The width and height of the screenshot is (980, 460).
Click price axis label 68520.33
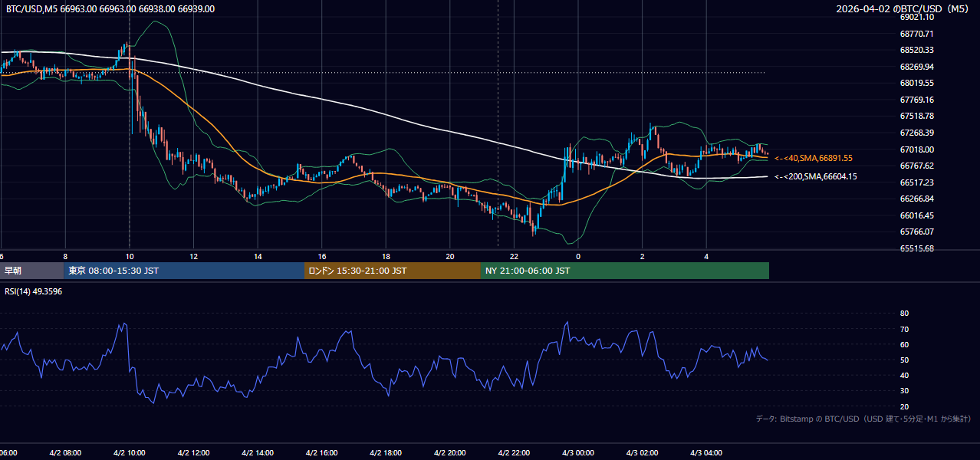(917, 50)
